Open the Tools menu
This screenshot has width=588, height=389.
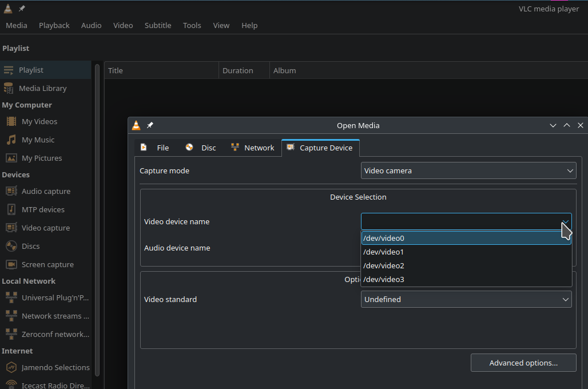pos(192,26)
